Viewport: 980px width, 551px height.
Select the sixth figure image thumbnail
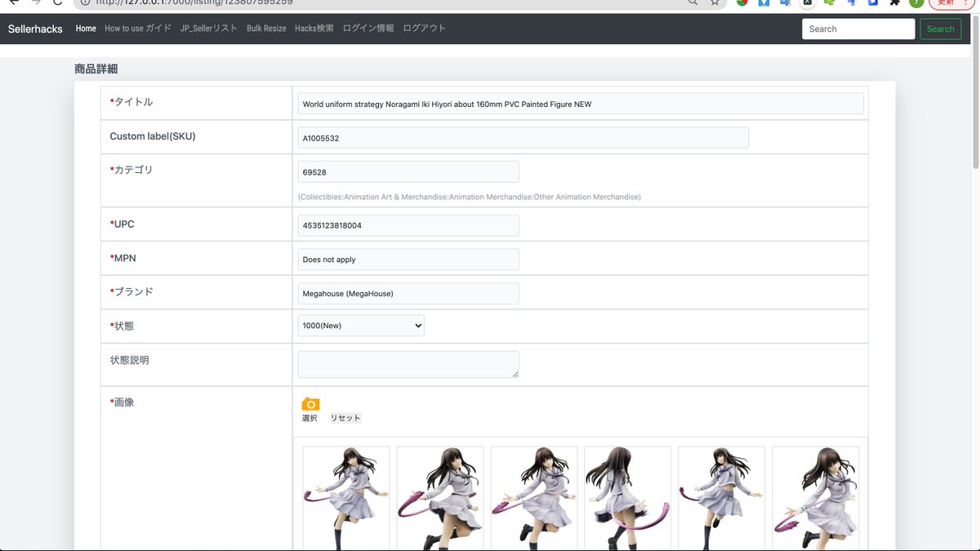point(816,498)
